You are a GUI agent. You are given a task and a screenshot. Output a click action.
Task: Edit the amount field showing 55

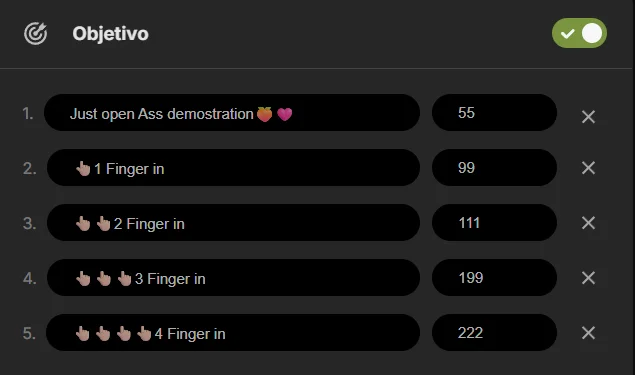(x=494, y=113)
